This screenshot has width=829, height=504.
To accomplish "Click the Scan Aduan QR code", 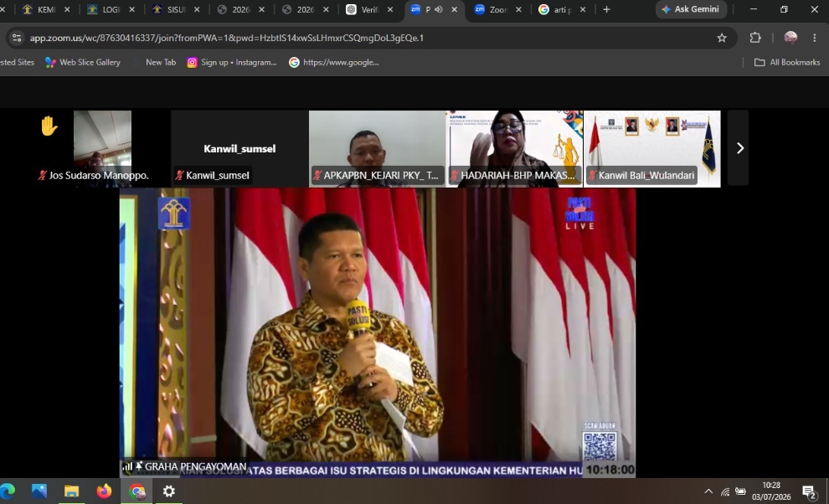I will point(600,446).
